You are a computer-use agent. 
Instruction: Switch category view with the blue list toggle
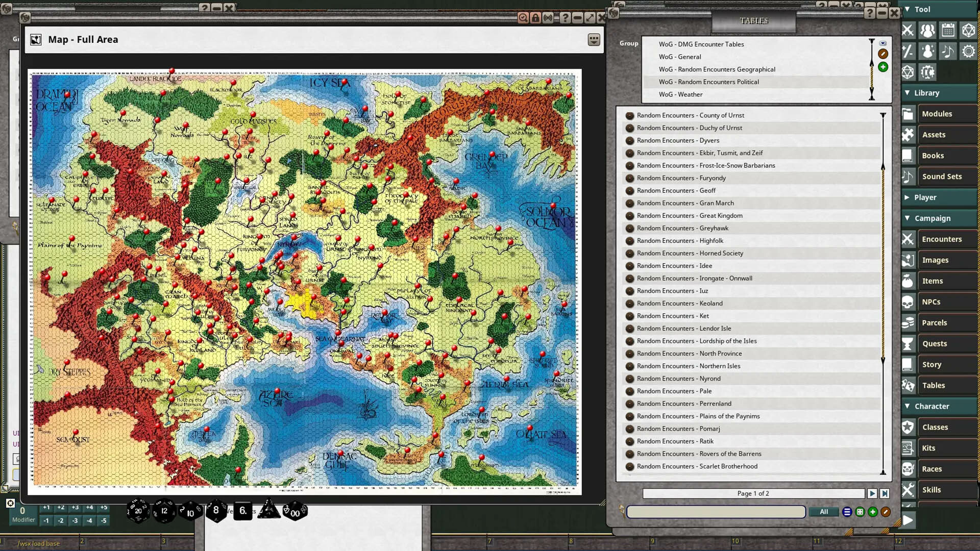pos(846,512)
